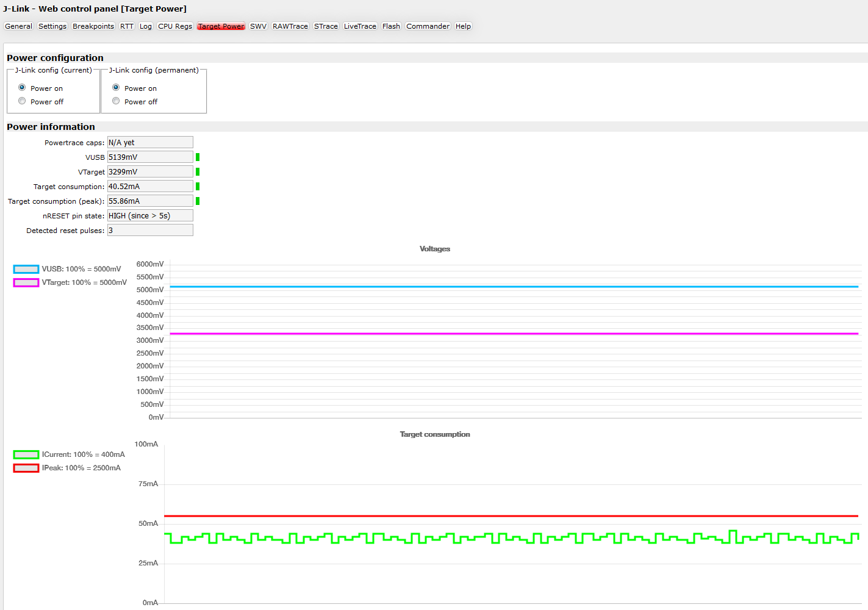Image resolution: width=868 pixels, height=610 pixels.
Task: Open the Commander tab
Action: 428,26
